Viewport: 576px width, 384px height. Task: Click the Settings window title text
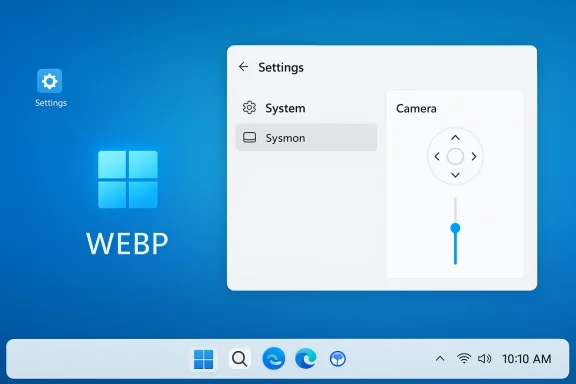coord(281,67)
